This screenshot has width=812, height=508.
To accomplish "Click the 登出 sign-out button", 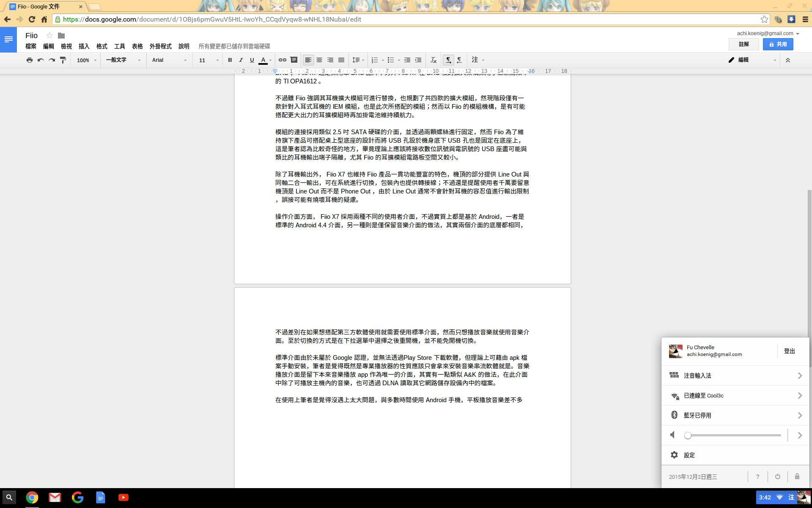I will pos(789,351).
